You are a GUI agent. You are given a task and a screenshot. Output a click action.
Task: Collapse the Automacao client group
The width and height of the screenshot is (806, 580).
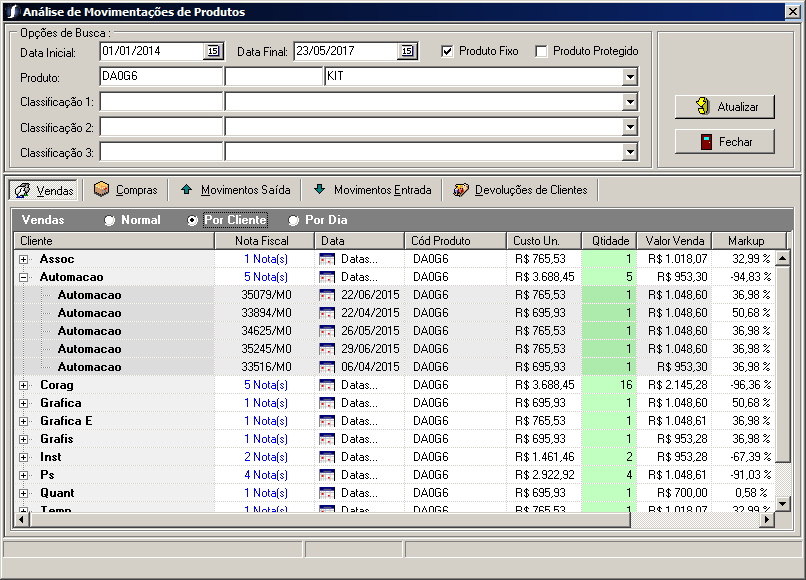click(x=24, y=277)
